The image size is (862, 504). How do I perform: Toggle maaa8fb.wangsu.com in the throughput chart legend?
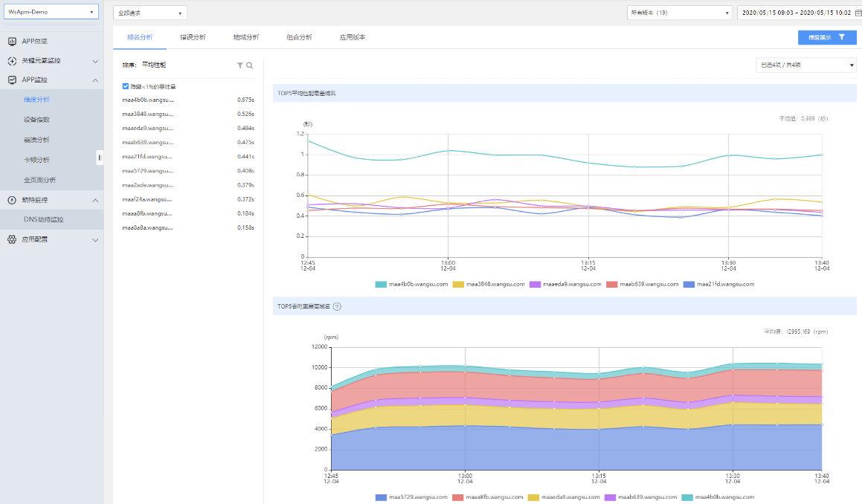click(x=488, y=497)
